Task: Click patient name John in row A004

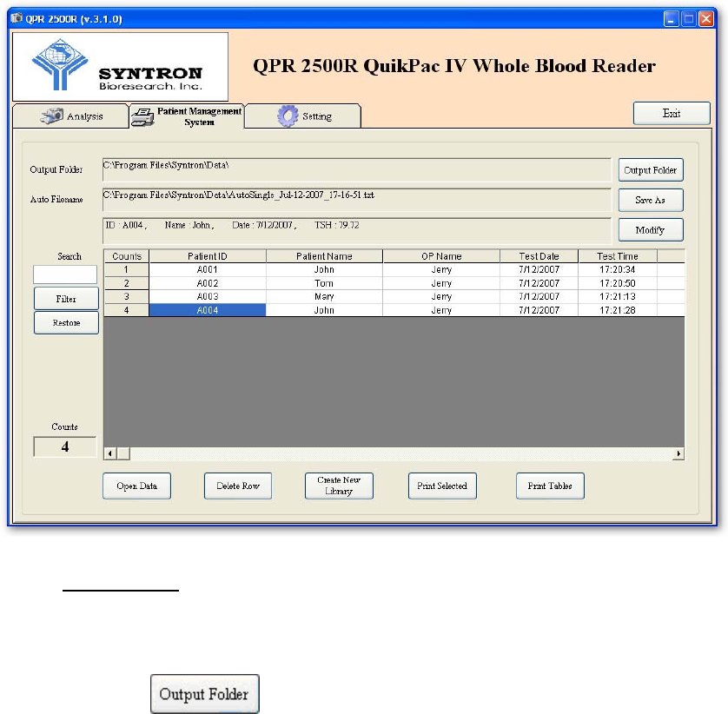Action: 324,310
